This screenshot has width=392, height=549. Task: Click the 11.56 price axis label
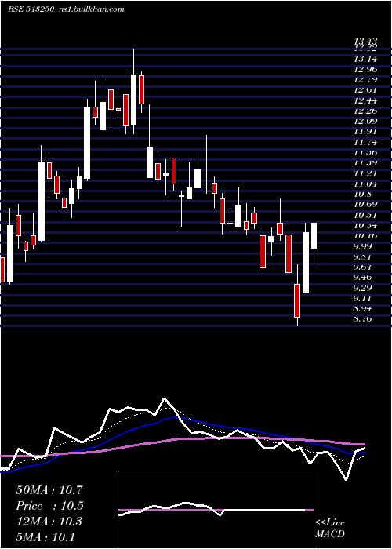pyautogui.click(x=365, y=153)
